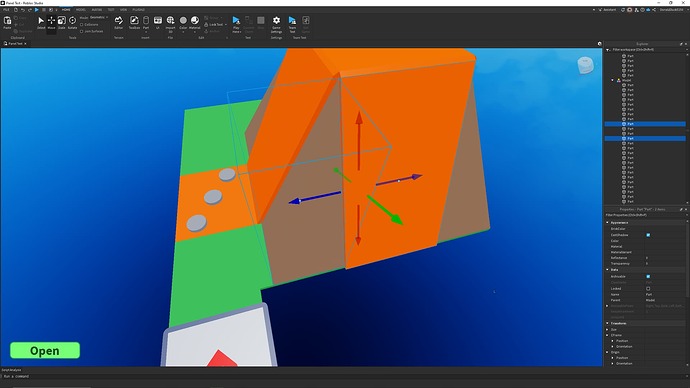
Task: Toggle the Archivable checkbox
Action: (x=648, y=276)
